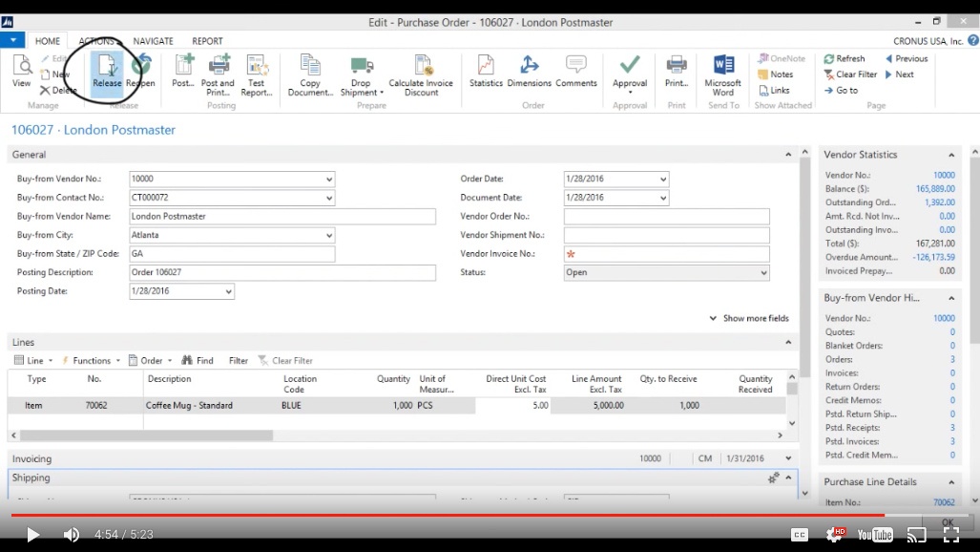Expand the Invoicing section
Viewport: 980px width, 552px height.
[x=788, y=458]
